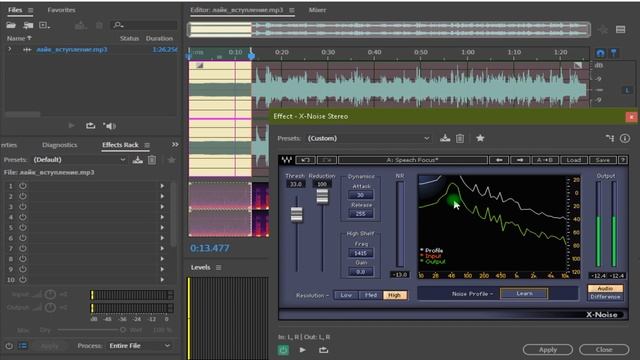Image resolution: width=640 pixels, height=360 pixels.
Task: Toggle effect power state green button
Action: pos(283,350)
